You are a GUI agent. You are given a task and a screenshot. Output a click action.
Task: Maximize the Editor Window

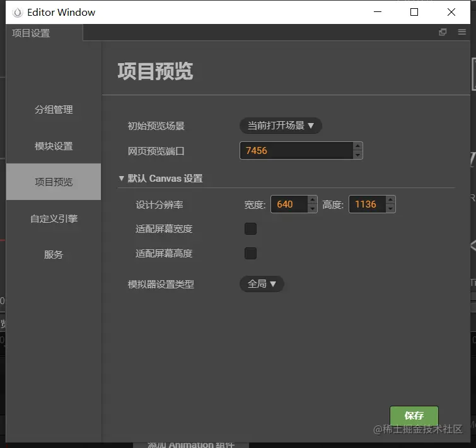click(x=414, y=12)
